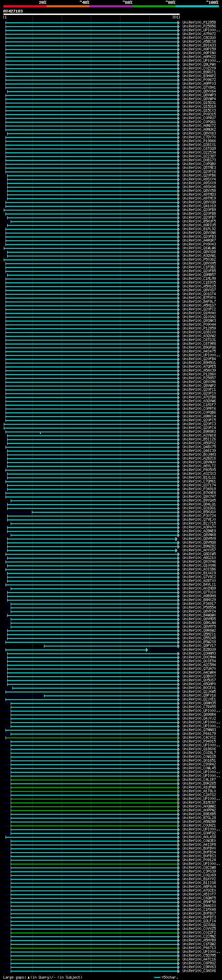222x980 pixels.
Task: Select hit label UniRef100_B4AGI0
Action: [199, 906]
